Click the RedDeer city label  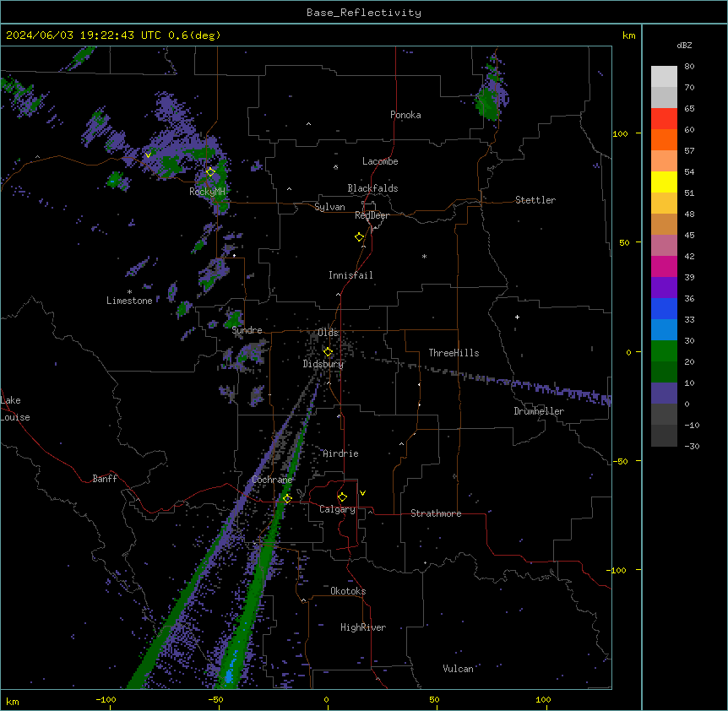click(372, 215)
